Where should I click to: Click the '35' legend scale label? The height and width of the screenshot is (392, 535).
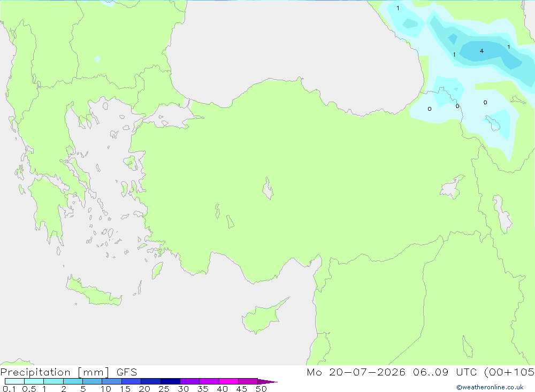coord(203,389)
